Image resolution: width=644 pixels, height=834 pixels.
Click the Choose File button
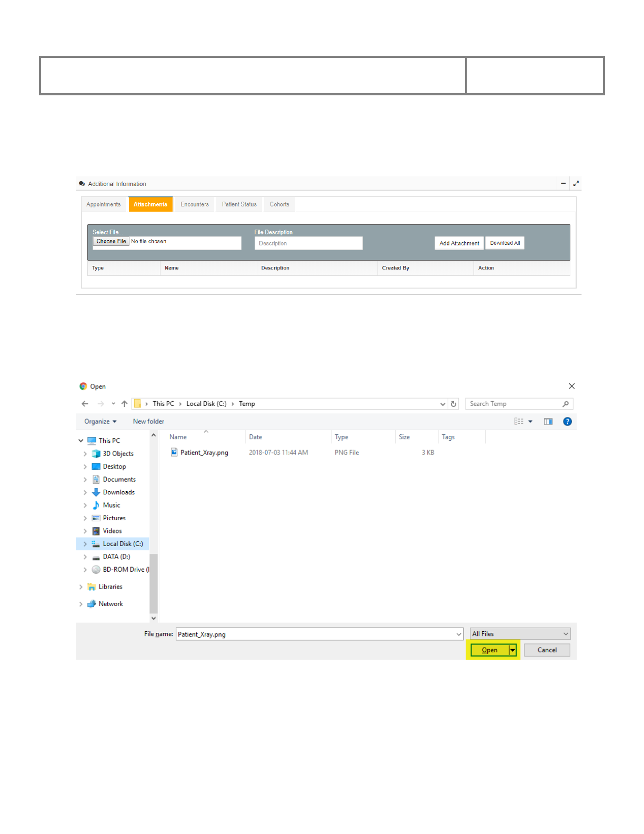(111, 241)
